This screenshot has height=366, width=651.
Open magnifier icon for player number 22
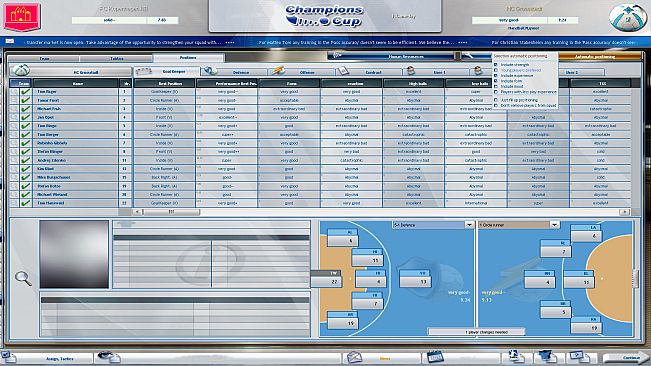click(14, 203)
